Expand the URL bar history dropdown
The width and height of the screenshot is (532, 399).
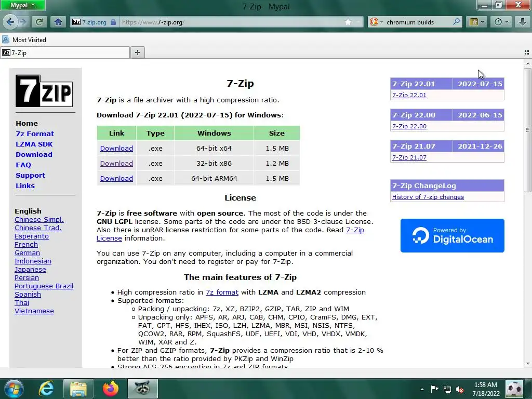click(x=359, y=22)
